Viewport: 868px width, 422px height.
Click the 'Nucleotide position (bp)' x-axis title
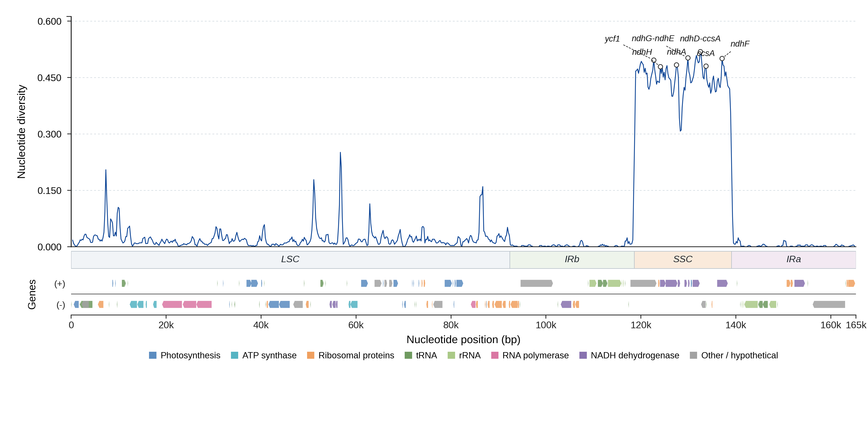tap(463, 339)
